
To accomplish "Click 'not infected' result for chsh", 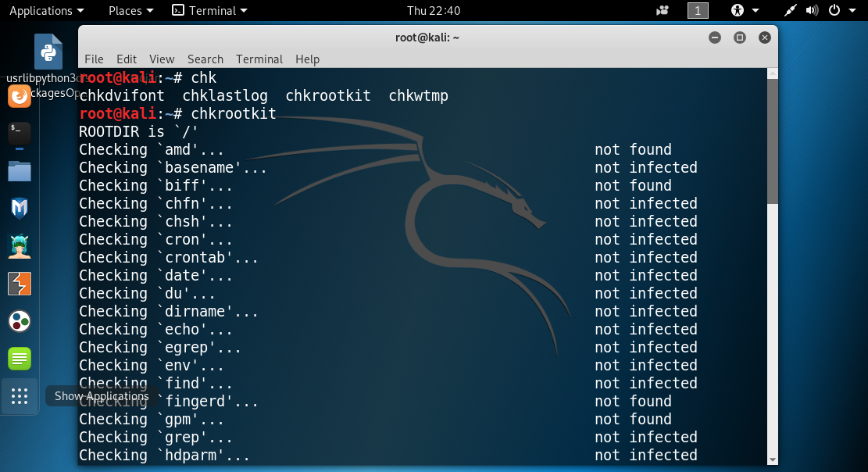I will click(646, 222).
